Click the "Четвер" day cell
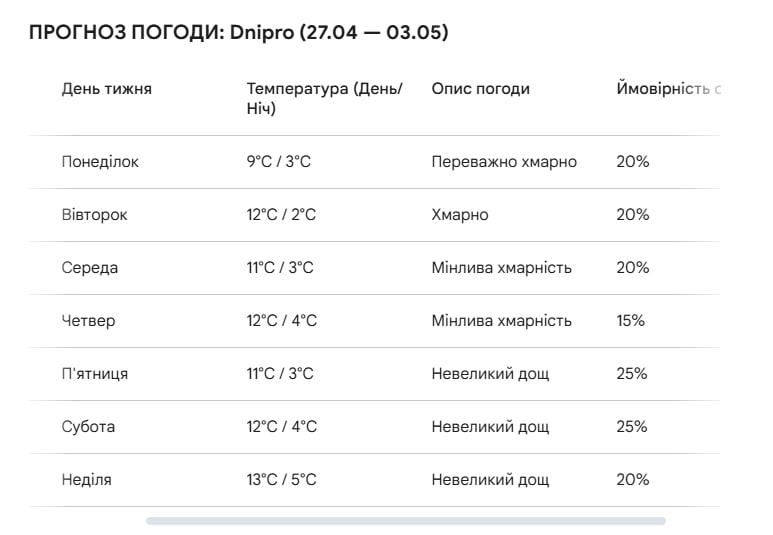The height and width of the screenshot is (535, 773). [x=89, y=321]
